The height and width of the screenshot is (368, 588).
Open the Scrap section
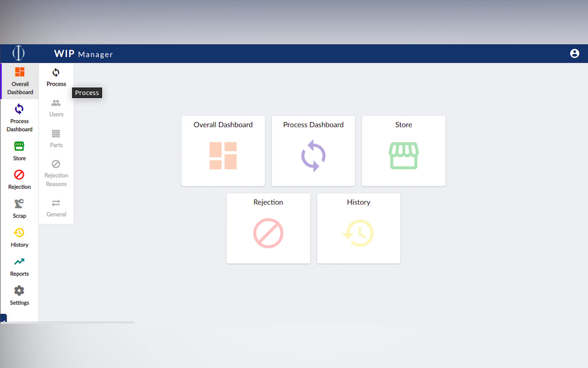click(19, 209)
